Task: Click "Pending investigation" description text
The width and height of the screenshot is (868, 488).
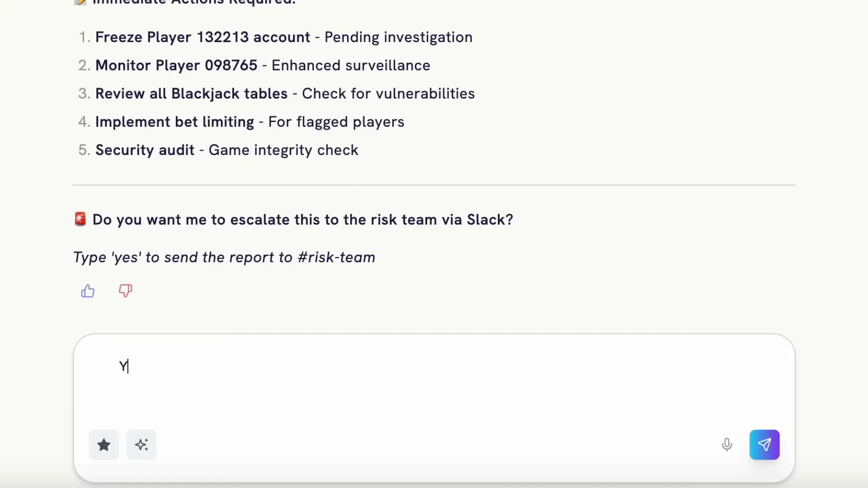Action: tap(398, 37)
